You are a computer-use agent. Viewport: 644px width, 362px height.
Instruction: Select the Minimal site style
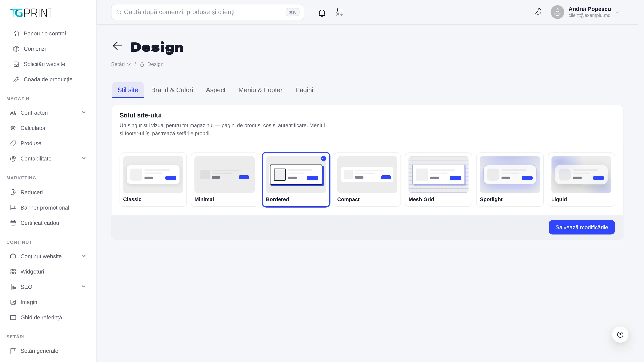(225, 180)
